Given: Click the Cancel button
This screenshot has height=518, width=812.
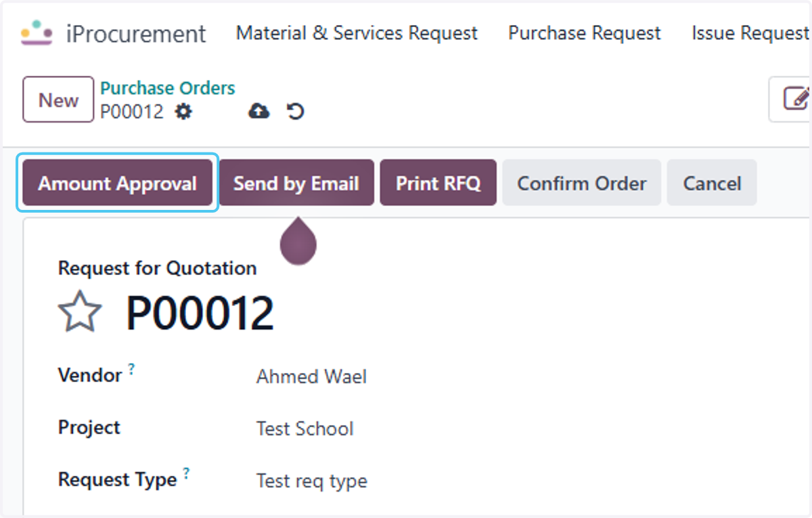Looking at the screenshot, I should [712, 183].
